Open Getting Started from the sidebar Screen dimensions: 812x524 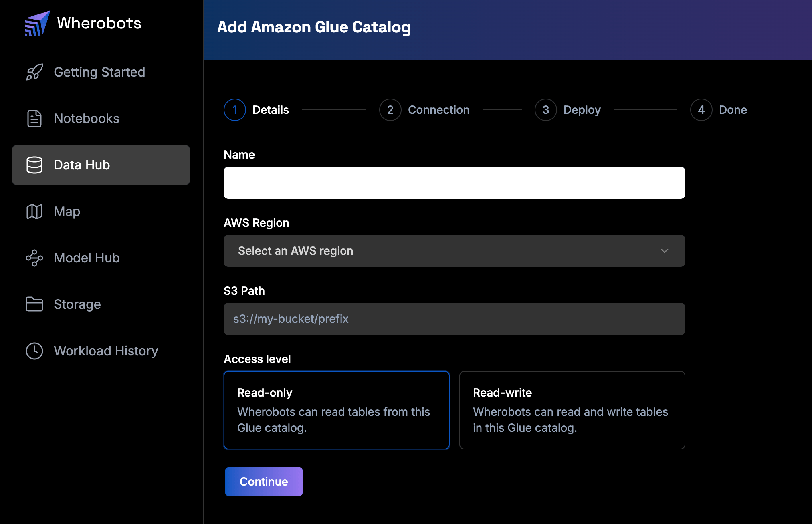pos(101,72)
